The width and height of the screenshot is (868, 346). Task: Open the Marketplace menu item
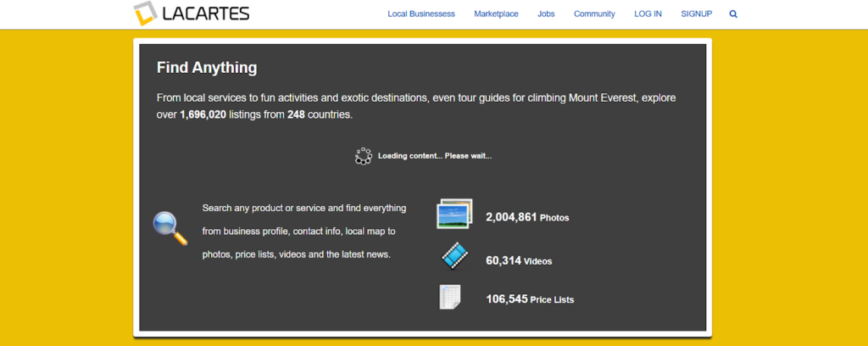tap(496, 14)
